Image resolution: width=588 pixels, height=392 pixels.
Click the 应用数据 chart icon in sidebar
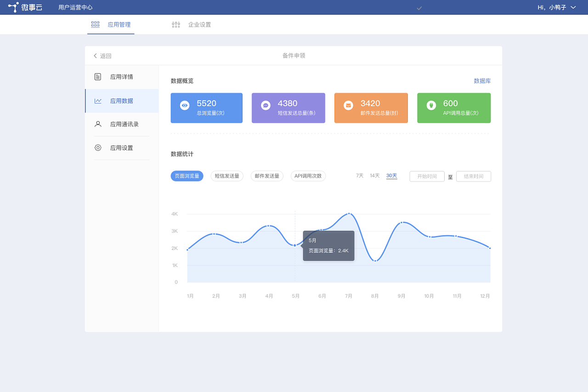point(97,100)
